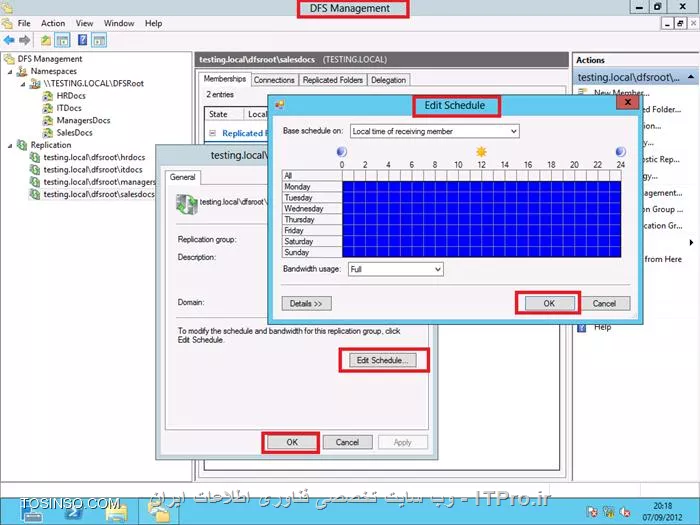The width and height of the screenshot is (700, 525).
Task: Select the HRDocs folder in tree
Action: tap(71, 96)
